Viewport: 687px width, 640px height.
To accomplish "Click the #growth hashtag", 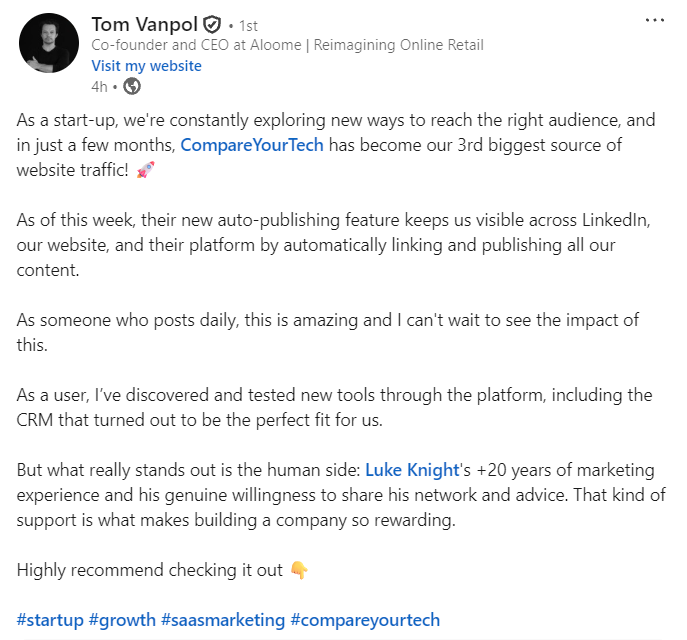I will 122,620.
